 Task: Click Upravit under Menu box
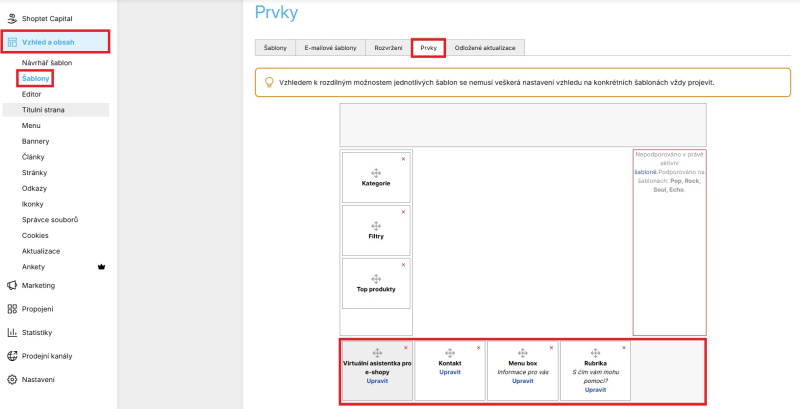(522, 381)
